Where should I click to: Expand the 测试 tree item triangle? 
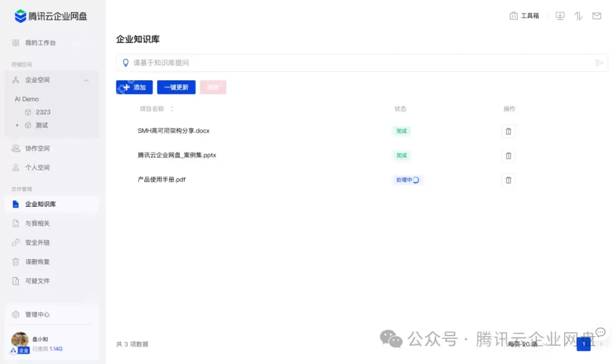[x=17, y=125]
